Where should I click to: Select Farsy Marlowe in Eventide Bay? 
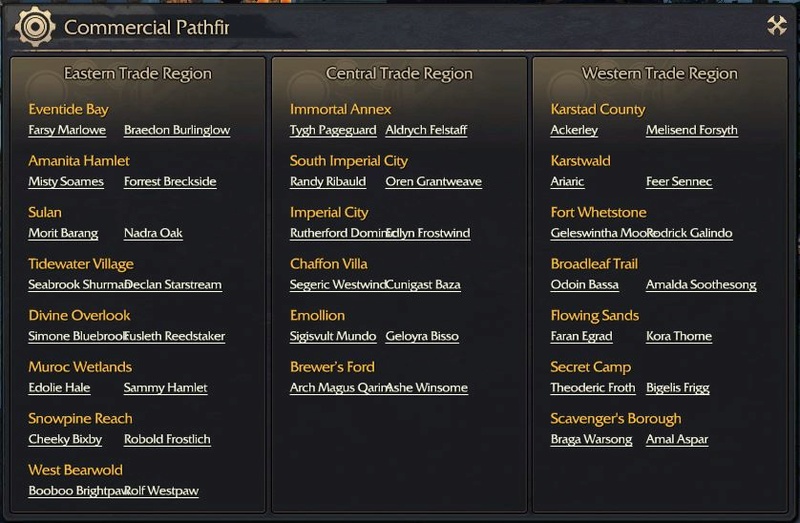[67, 130]
